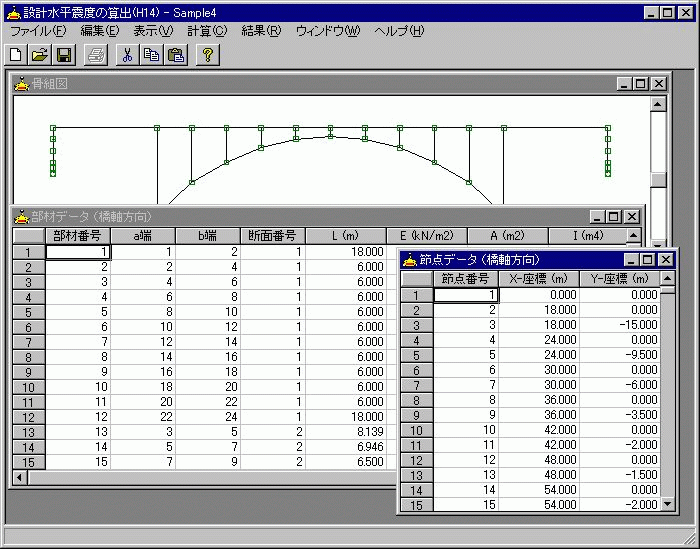This screenshot has width=700, height=549.
Task: Click scroll up arrow in 節点データ window
Action: click(x=668, y=279)
